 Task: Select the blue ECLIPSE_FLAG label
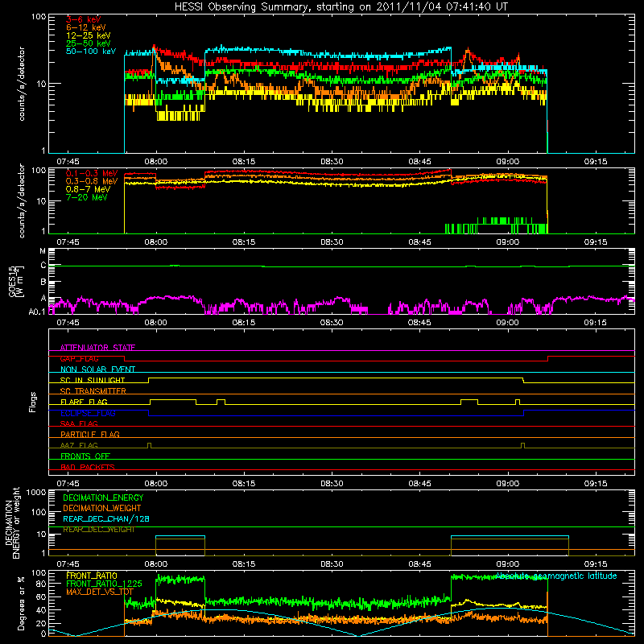(x=88, y=413)
